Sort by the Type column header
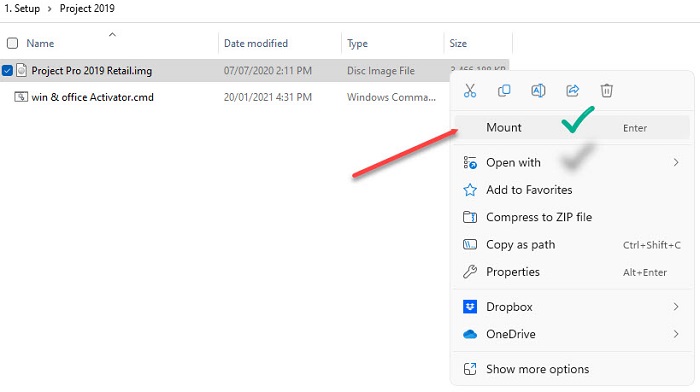 tap(357, 44)
